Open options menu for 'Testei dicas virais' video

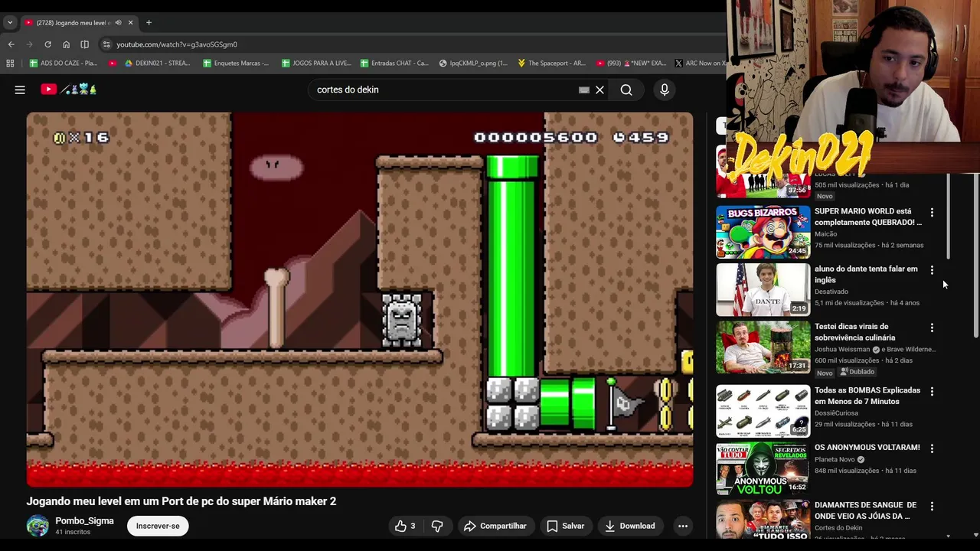(932, 328)
